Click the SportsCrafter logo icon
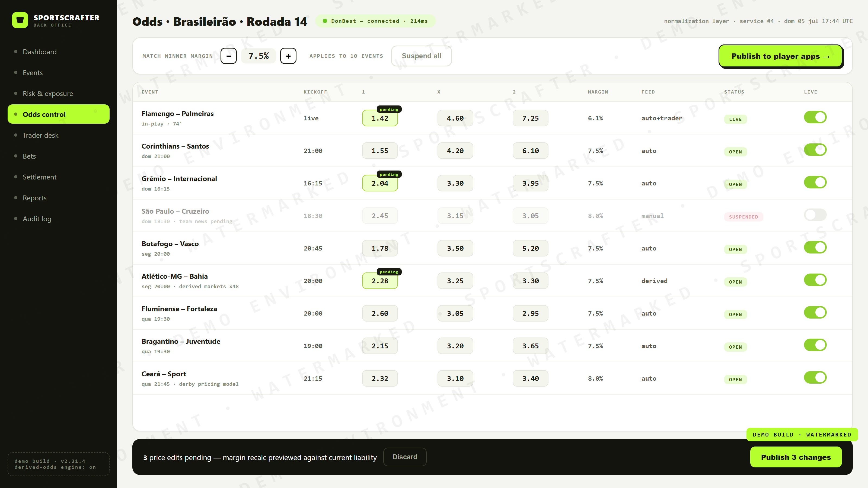The image size is (868, 488). 20,20
